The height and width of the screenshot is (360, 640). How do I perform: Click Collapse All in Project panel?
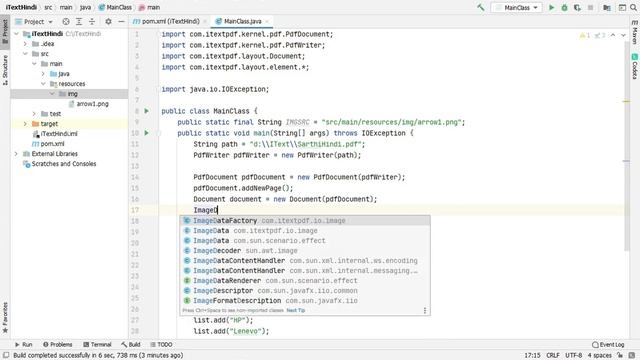tap(92, 21)
